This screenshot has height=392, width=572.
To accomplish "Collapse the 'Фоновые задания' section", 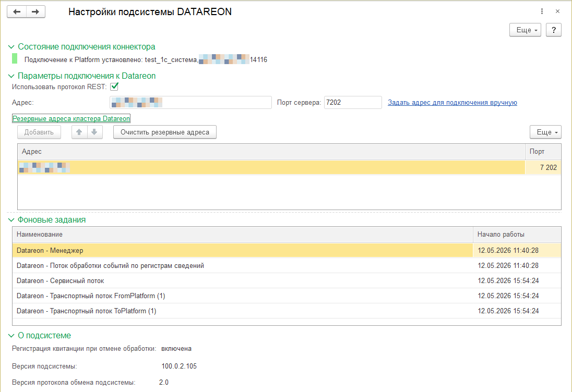I will click(11, 219).
